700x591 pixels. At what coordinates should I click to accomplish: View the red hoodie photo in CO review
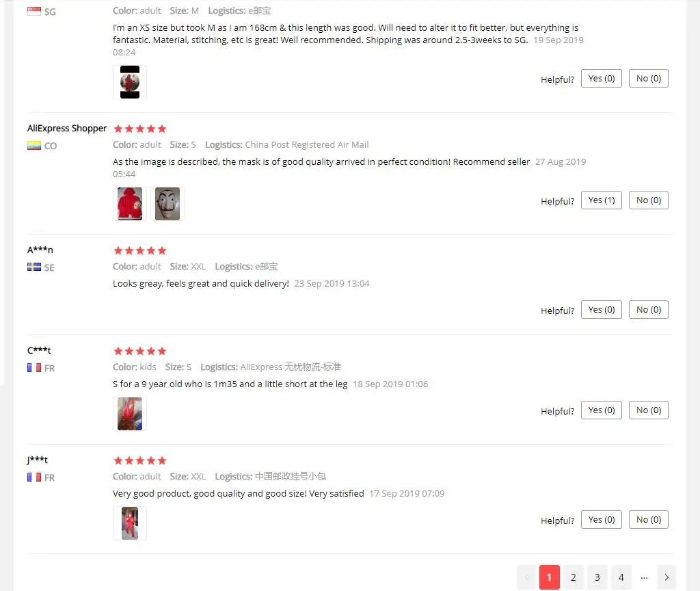129,204
